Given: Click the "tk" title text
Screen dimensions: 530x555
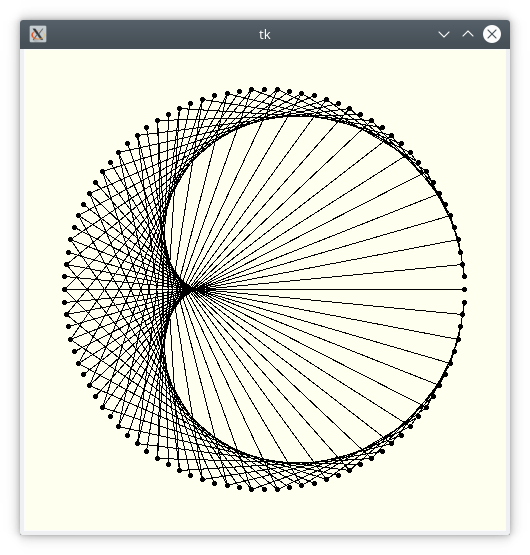Looking at the screenshot, I should click(264, 35).
